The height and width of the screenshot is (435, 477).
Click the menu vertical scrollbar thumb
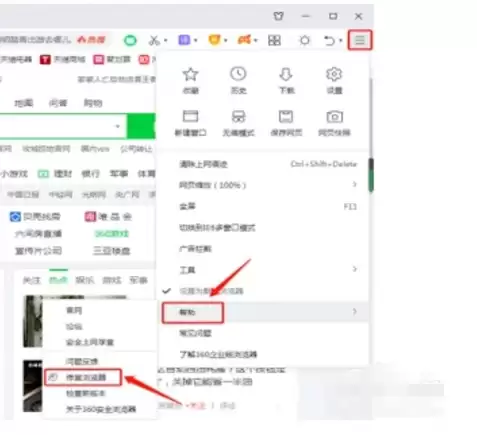(x=371, y=175)
